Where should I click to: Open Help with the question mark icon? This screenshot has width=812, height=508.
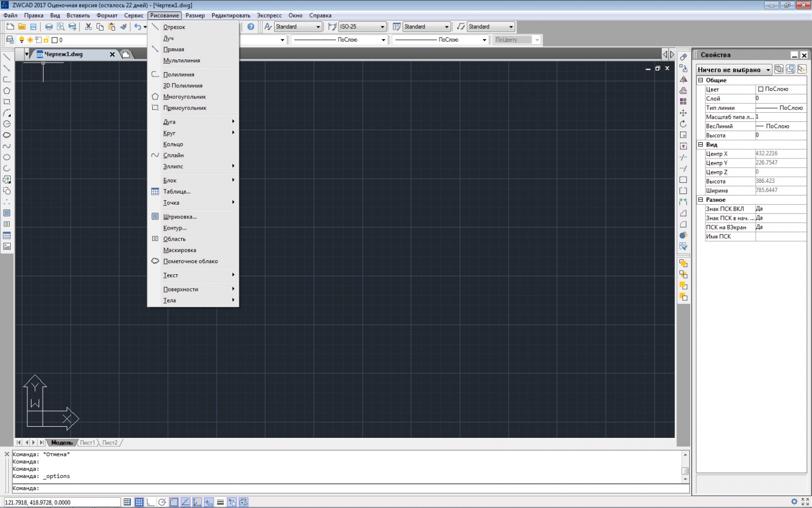point(251,26)
